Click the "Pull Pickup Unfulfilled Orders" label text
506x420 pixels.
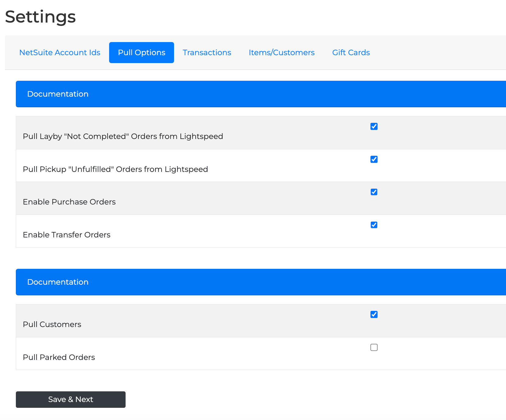[x=115, y=169]
